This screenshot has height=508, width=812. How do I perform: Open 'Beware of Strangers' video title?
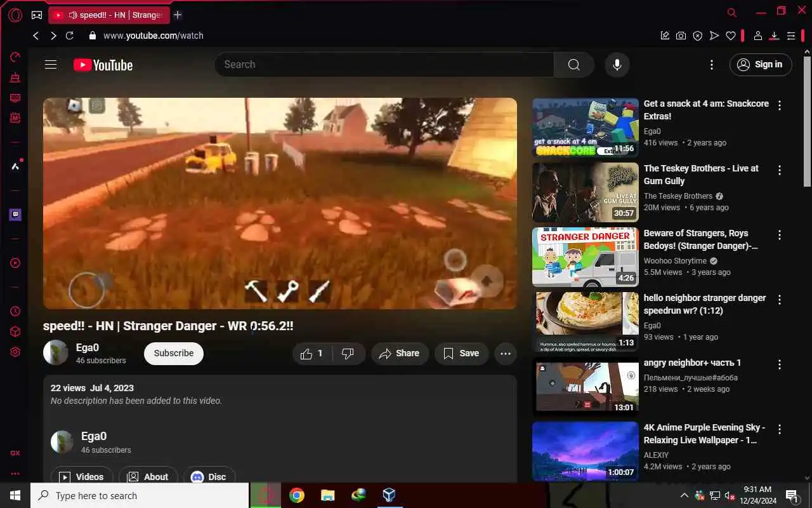click(x=700, y=239)
